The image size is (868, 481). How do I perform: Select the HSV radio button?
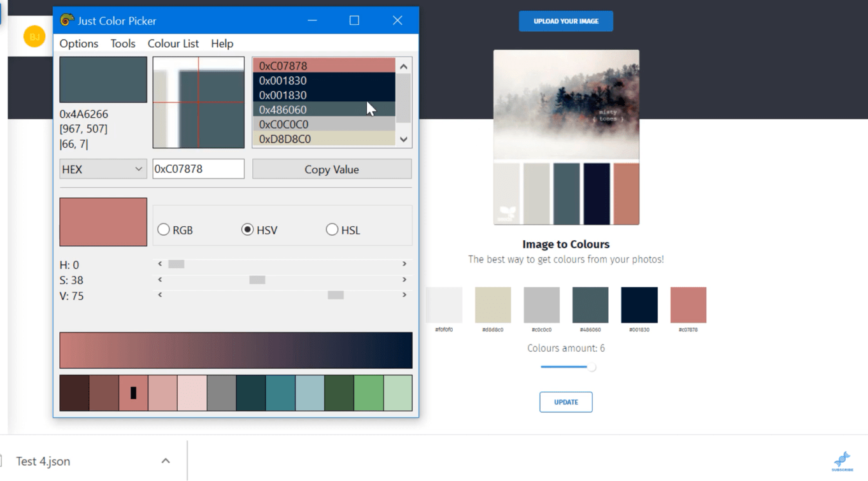click(248, 230)
